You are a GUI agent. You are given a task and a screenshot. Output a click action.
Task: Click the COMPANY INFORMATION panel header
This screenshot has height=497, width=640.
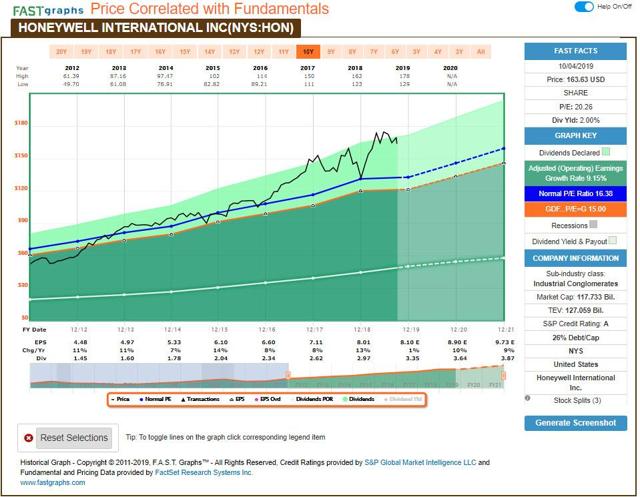pyautogui.click(x=576, y=258)
